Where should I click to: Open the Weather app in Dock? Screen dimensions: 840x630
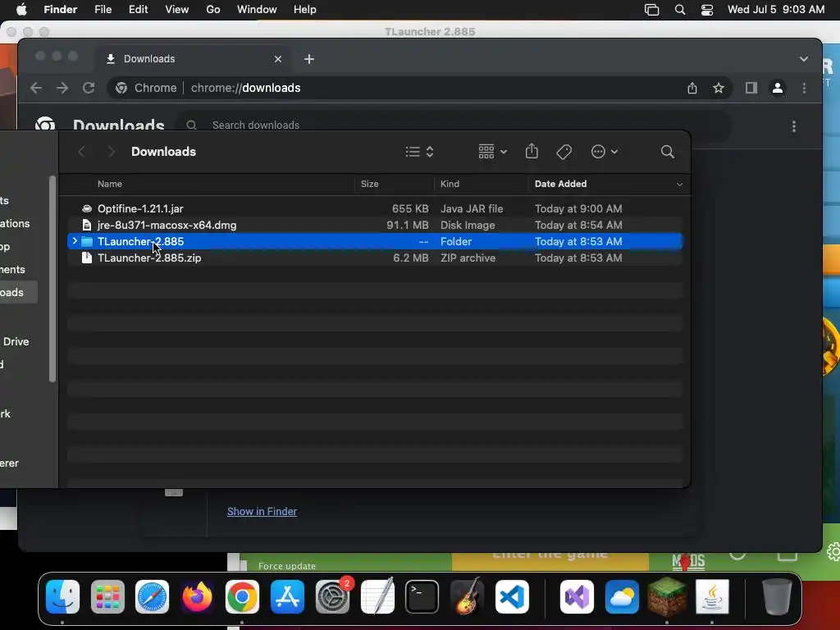click(x=622, y=596)
